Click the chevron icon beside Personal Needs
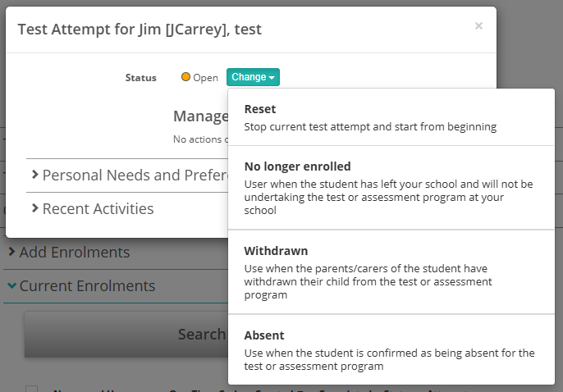 point(35,175)
